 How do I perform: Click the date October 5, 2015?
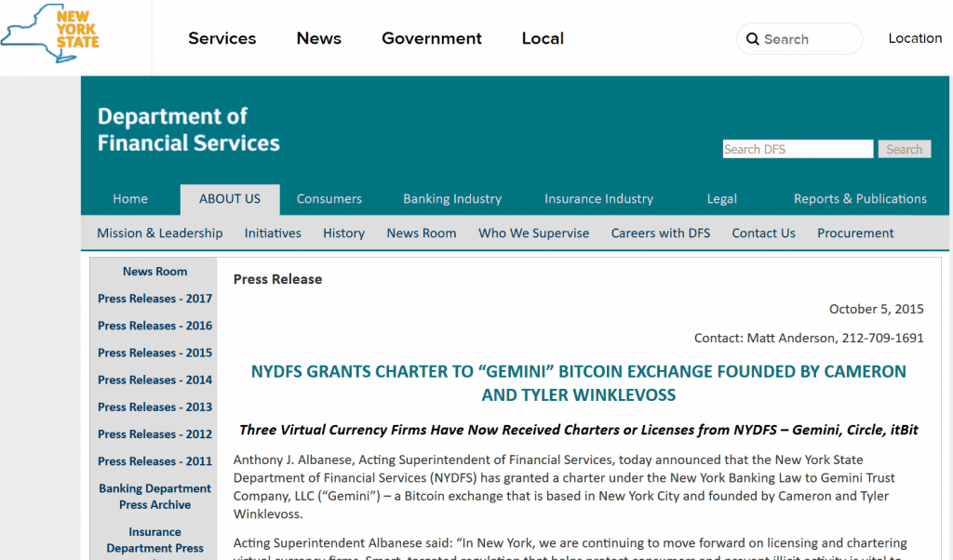click(877, 309)
